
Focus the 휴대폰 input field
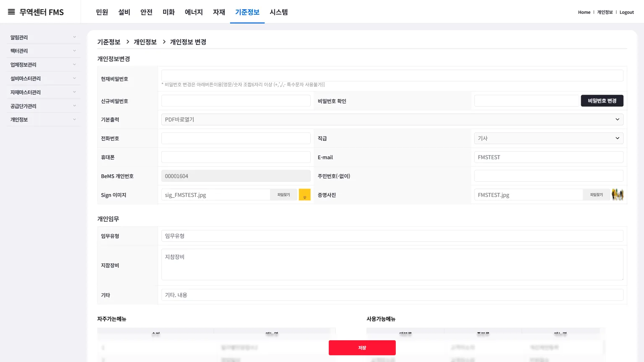(x=236, y=157)
